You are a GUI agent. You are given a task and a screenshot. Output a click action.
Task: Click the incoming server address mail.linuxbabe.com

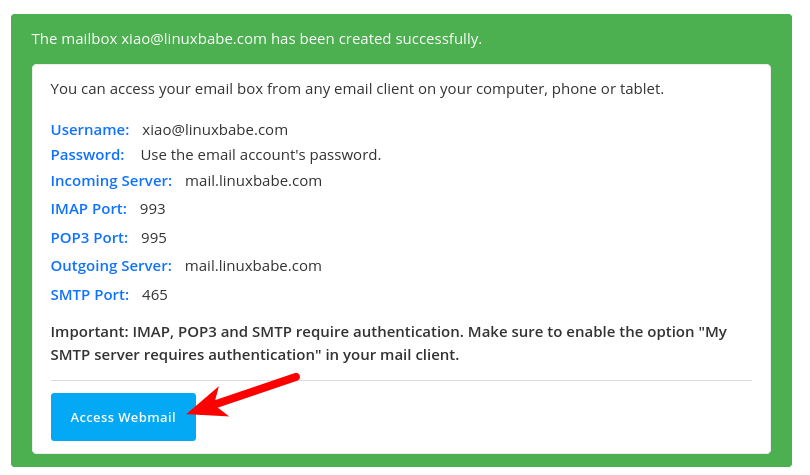[x=253, y=181]
